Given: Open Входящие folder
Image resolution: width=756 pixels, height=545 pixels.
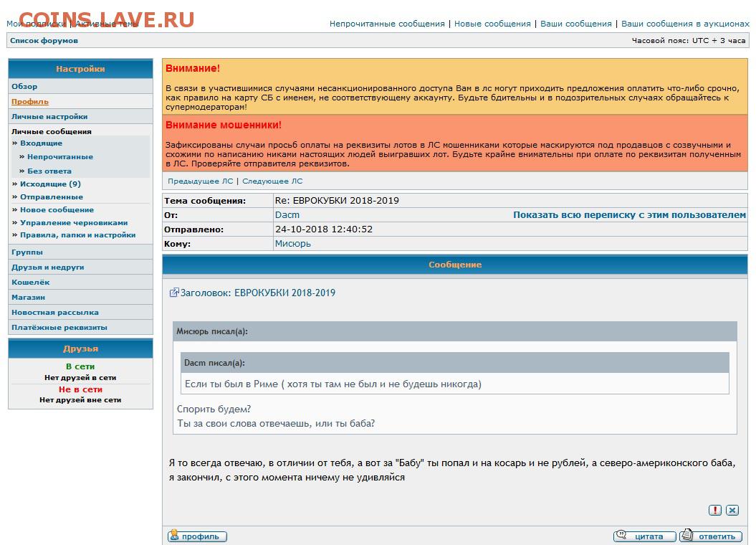Looking at the screenshot, I should [41, 143].
